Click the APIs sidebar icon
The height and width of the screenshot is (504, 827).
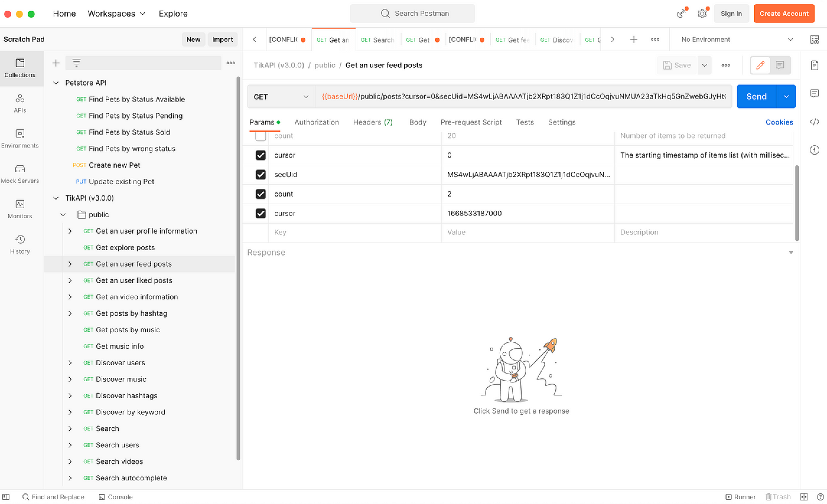click(x=20, y=103)
